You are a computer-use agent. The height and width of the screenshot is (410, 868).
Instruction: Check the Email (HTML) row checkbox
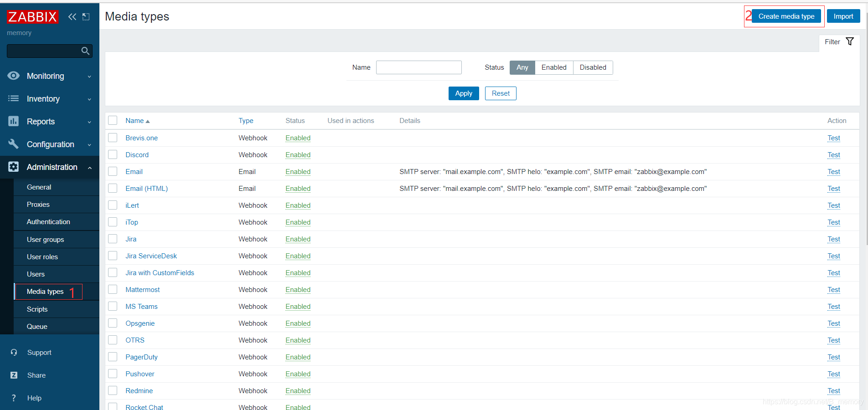click(x=113, y=188)
